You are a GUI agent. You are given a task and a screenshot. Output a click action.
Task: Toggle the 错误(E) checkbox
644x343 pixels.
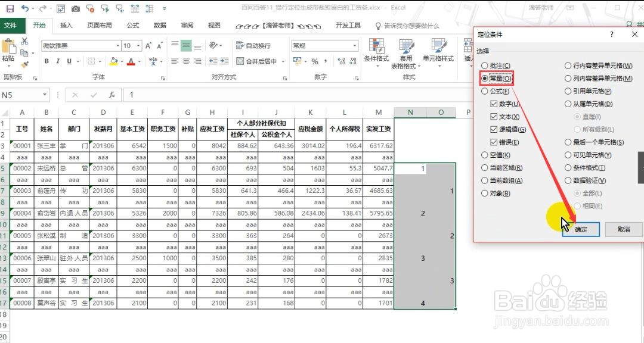[504, 142]
